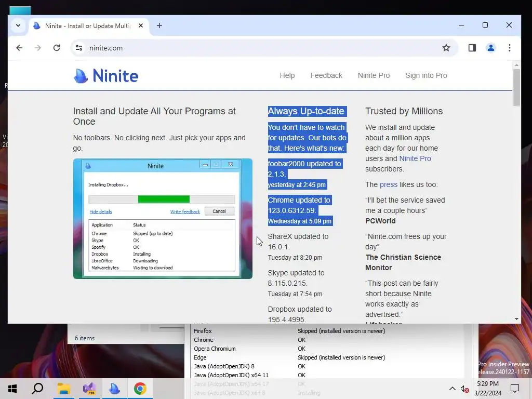Image resolution: width=532 pixels, height=399 pixels.
Task: Go to Ninite Pro in header
Action: coord(374,75)
